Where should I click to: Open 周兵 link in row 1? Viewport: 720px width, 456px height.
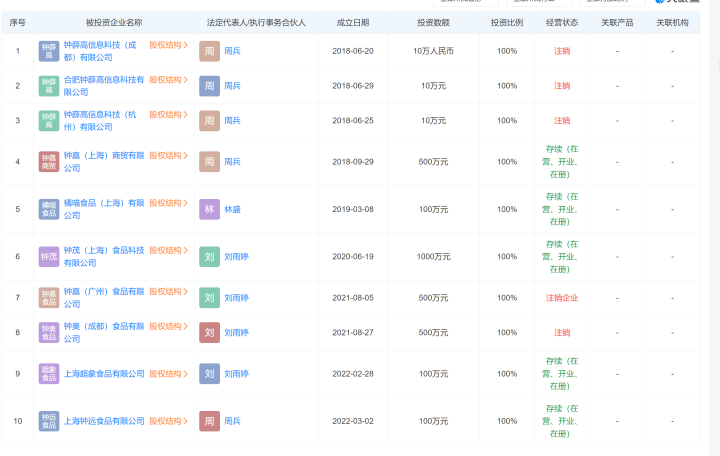coord(232,51)
